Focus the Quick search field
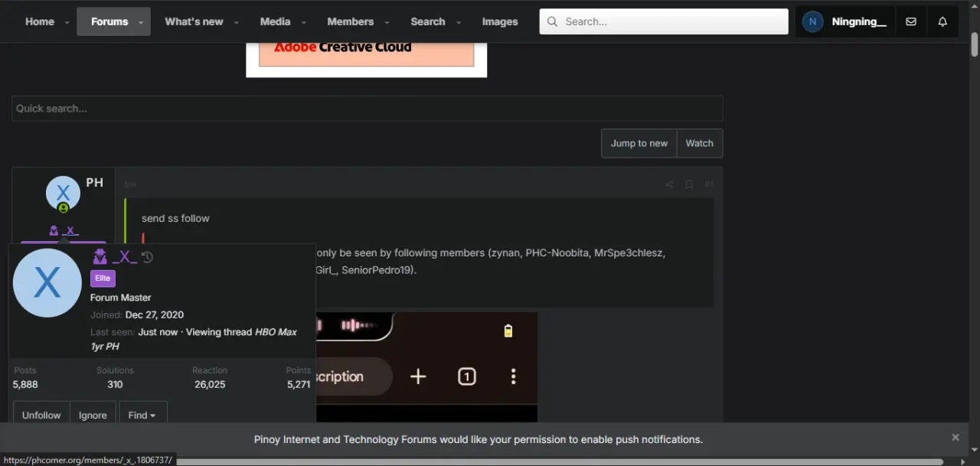The width and height of the screenshot is (980, 466). 367,109
